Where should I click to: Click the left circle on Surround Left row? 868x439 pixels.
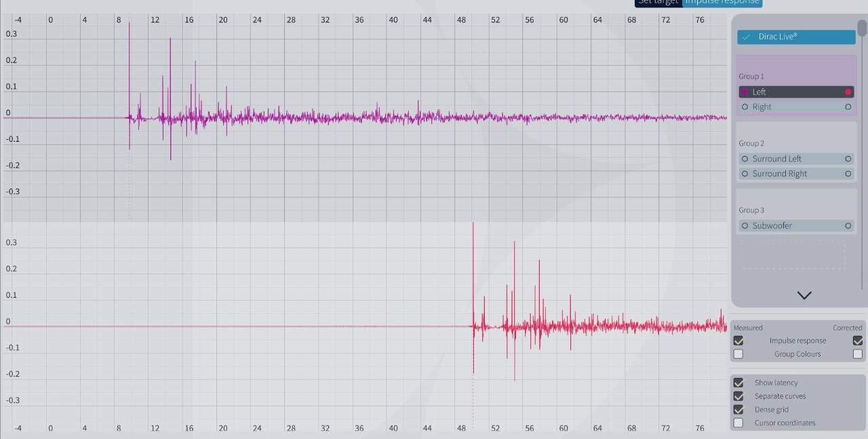coord(745,159)
